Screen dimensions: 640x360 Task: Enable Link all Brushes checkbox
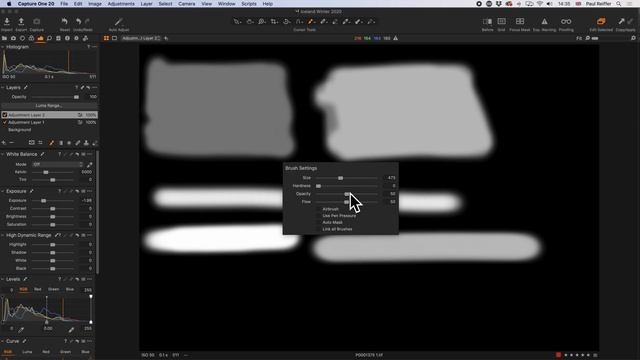(x=318, y=229)
